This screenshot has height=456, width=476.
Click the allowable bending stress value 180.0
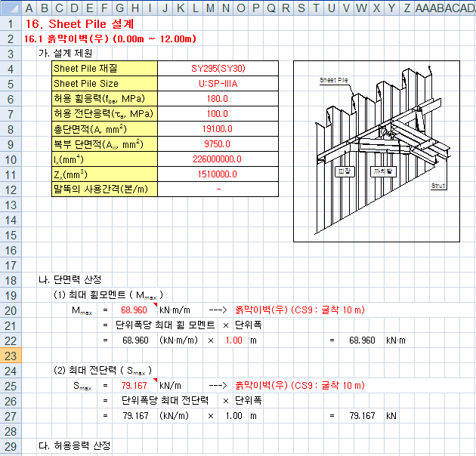pyautogui.click(x=218, y=98)
